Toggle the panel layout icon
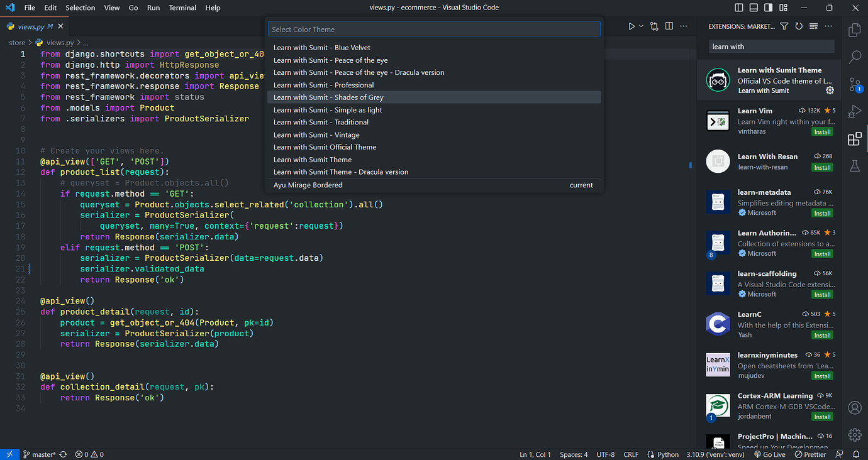The width and height of the screenshot is (868, 460). coord(753,8)
